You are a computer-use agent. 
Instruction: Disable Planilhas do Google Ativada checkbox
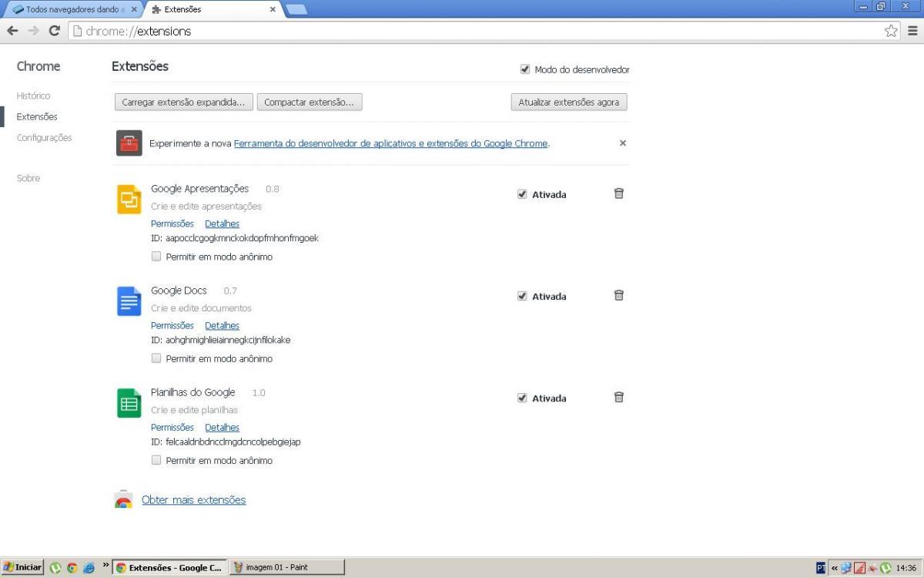tap(522, 398)
